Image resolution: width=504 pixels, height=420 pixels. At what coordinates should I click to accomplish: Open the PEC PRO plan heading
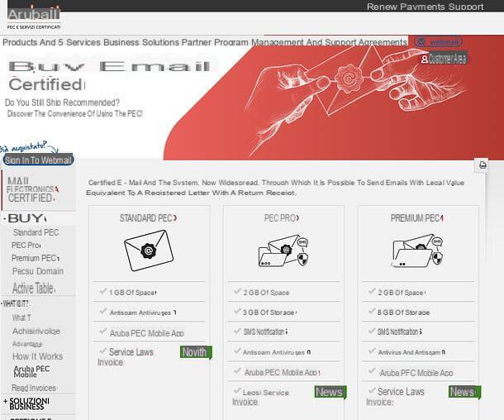pyautogui.click(x=282, y=218)
